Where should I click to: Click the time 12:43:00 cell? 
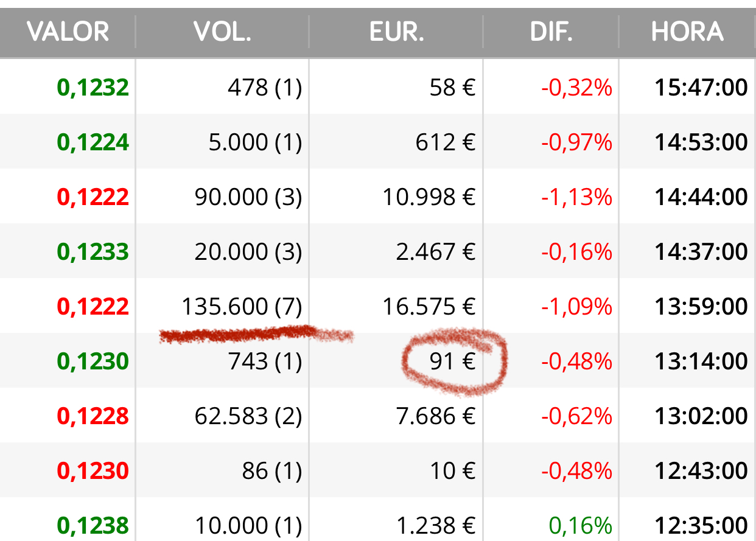click(x=701, y=471)
